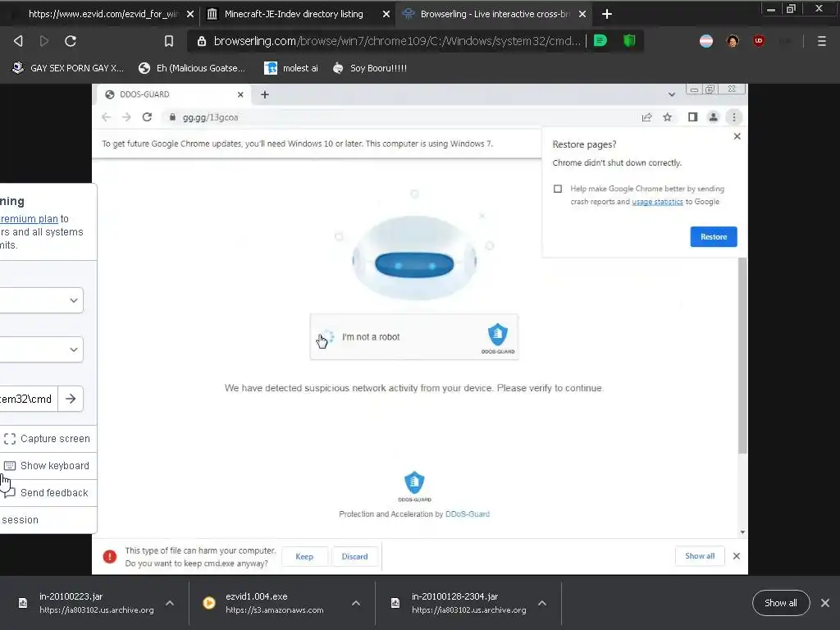Discard the cmd.exe download
Screen dimensions: 840x630
[354, 556]
